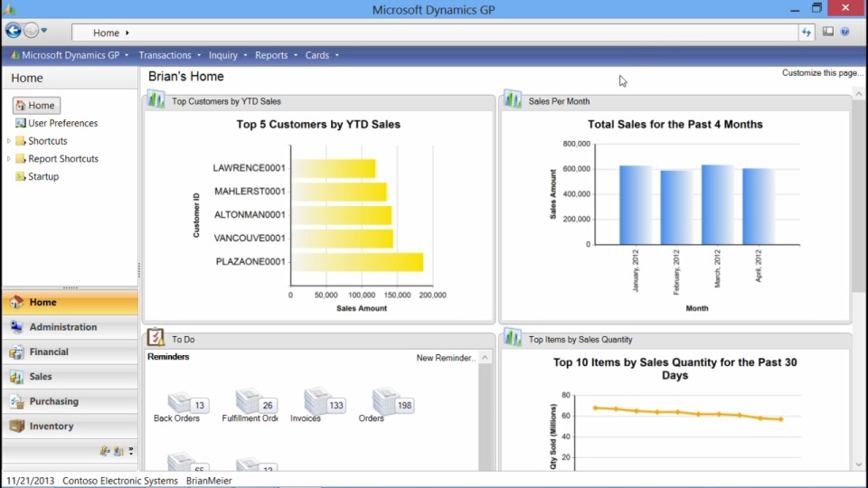
Task: Open Fulfillment Orders reminder cue
Action: 250,406
